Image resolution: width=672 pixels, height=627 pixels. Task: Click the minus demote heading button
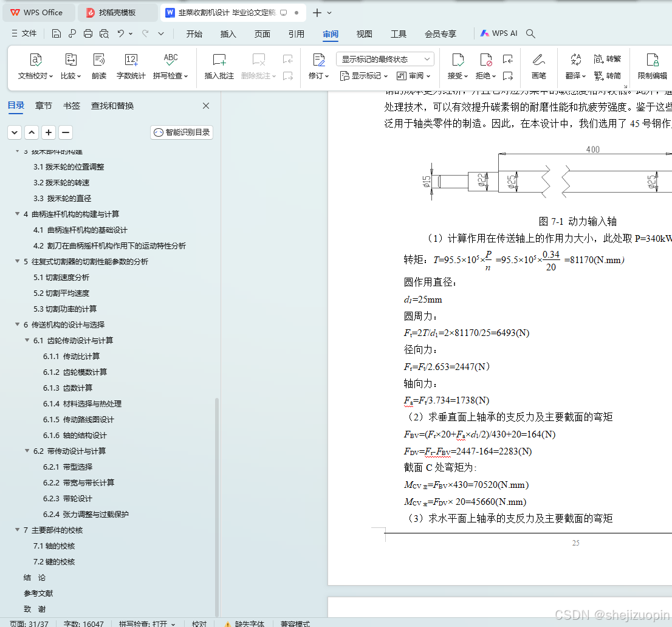[x=66, y=132]
